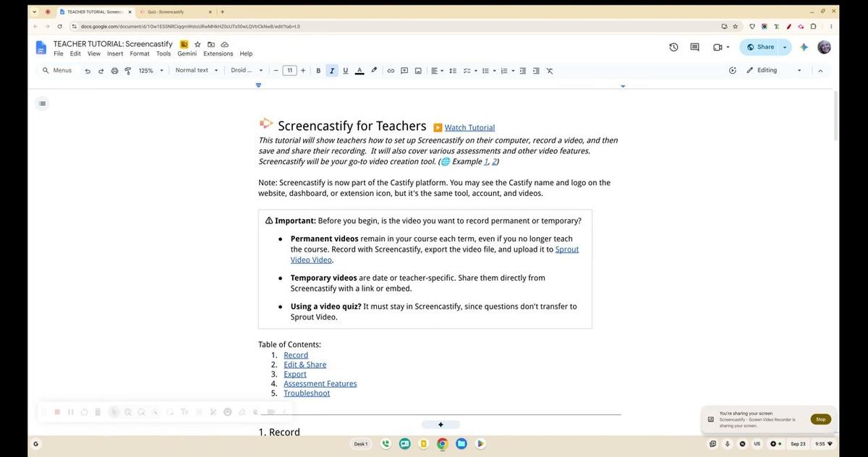Delete the recording with the trash icon
Screen dimensions: 868x457
coord(98,412)
